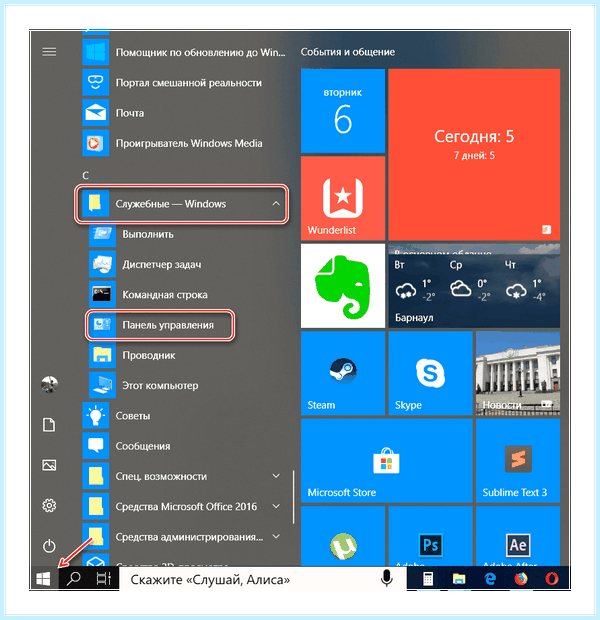Open Выполнить from the app list
This screenshot has height=620, width=600.
click(x=187, y=234)
